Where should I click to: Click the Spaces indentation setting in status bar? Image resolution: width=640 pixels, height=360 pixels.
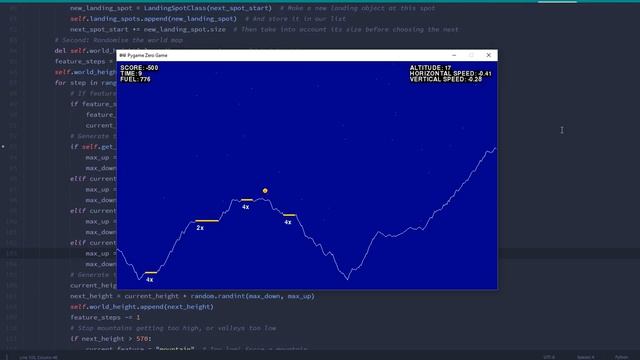(586, 357)
